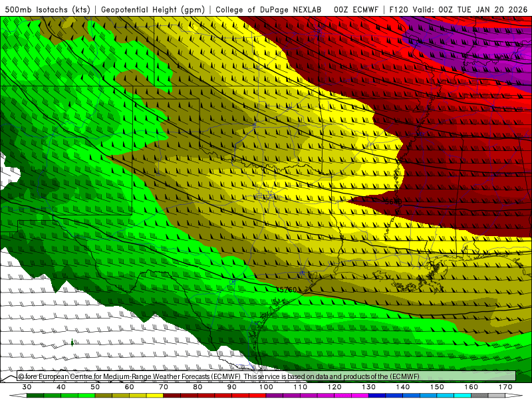Screen dimensions: 532x399
Task: Click the 80 label on the color scale
Action: tap(198, 387)
